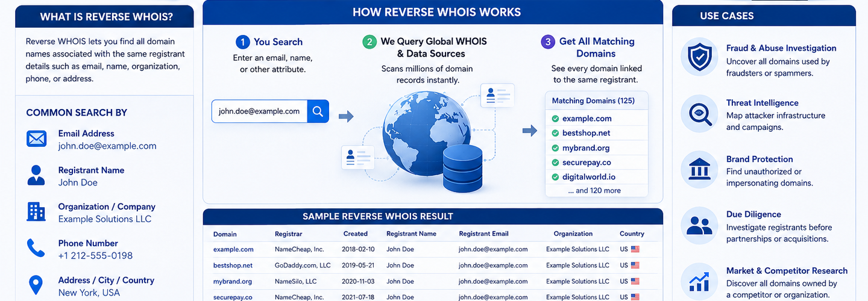Click the globe and database illustration
This screenshot has width=868, height=301.
(x=433, y=142)
